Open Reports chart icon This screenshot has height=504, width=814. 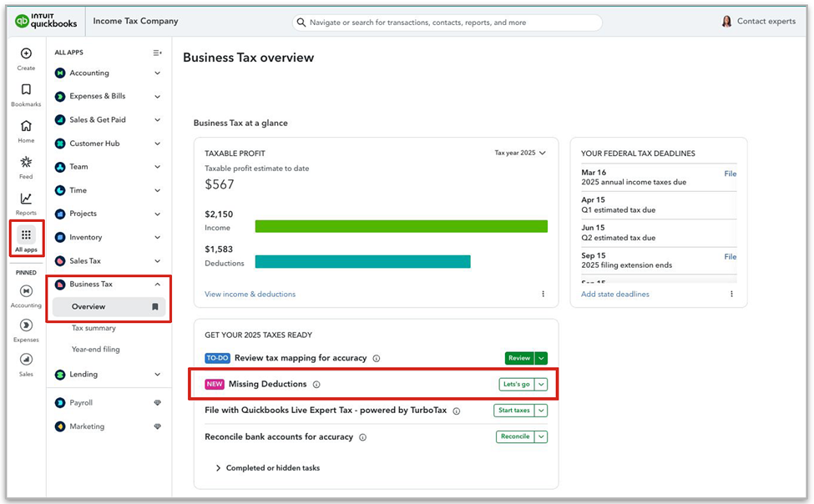point(26,199)
